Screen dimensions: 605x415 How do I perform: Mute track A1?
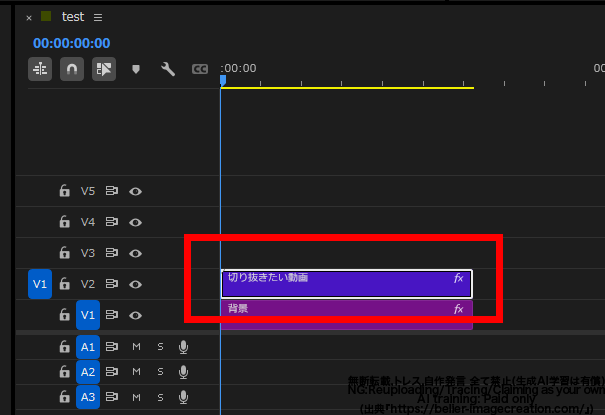pos(136,347)
